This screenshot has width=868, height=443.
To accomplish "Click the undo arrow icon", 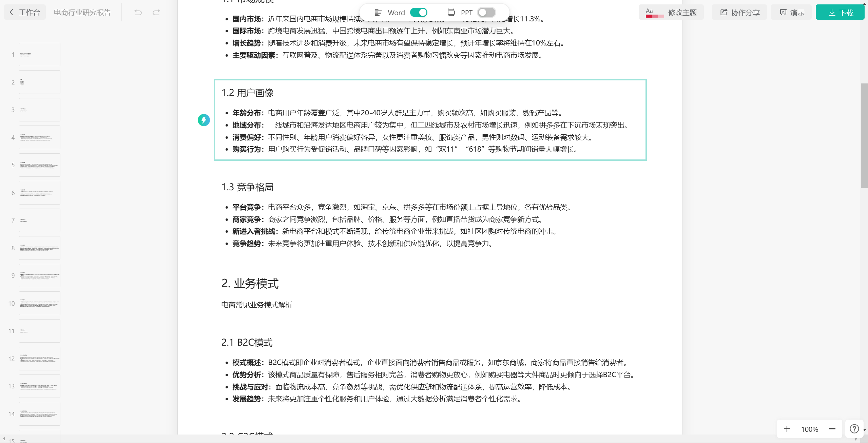I will click(138, 13).
